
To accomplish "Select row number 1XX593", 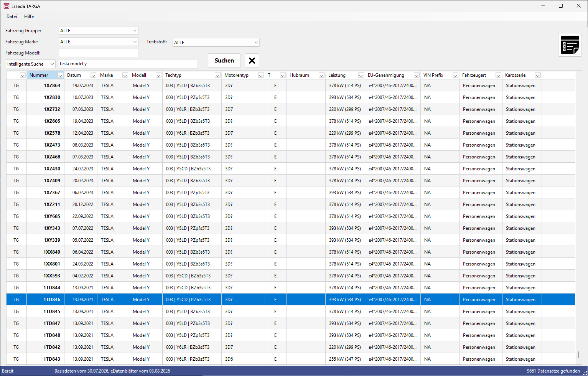I will click(x=291, y=276).
